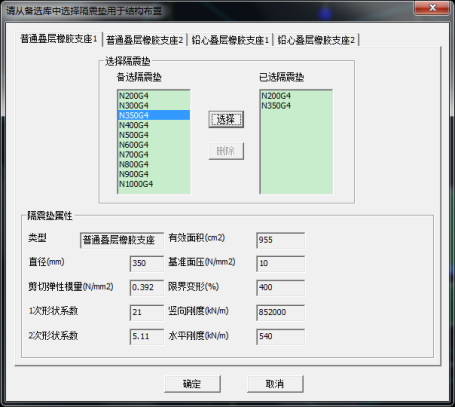Select N700G4 from candidate list
Viewport: 455px width, 408px height.
(x=154, y=155)
